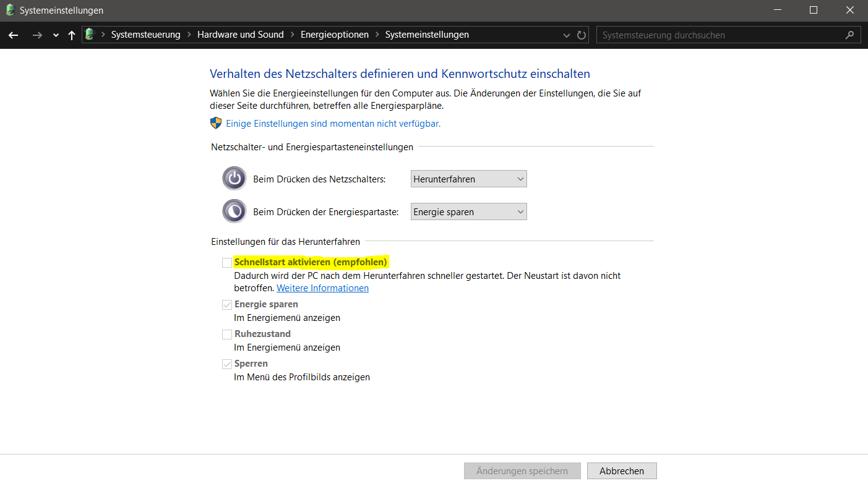Click the shield UAC icon
The image size is (868, 486).
pos(216,123)
